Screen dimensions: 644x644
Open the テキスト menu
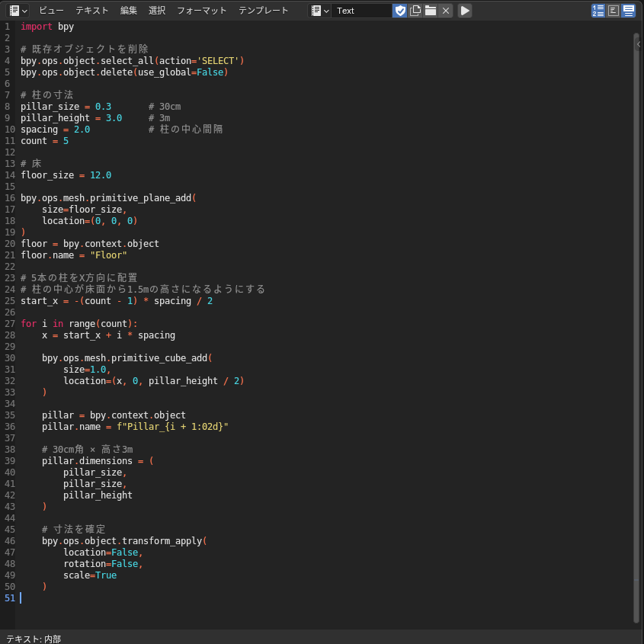tap(91, 11)
